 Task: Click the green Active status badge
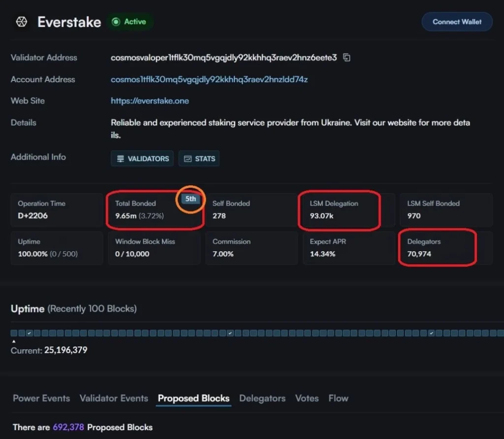tap(129, 22)
